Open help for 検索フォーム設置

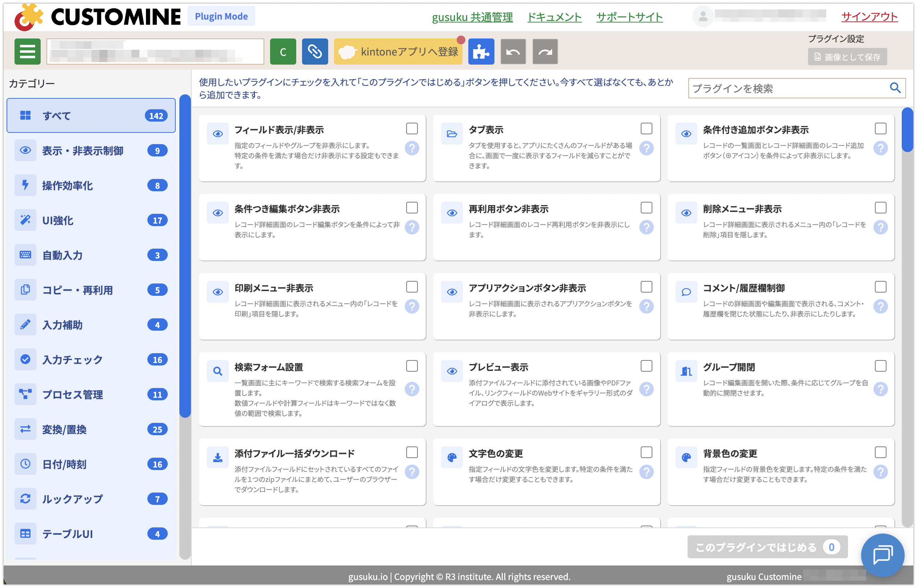pyautogui.click(x=412, y=389)
